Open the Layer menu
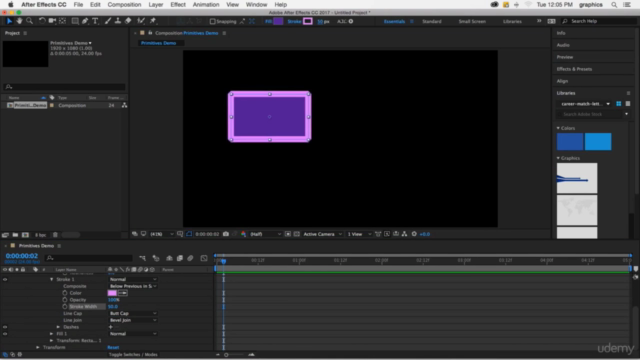The height and width of the screenshot is (360, 640). (x=156, y=4)
